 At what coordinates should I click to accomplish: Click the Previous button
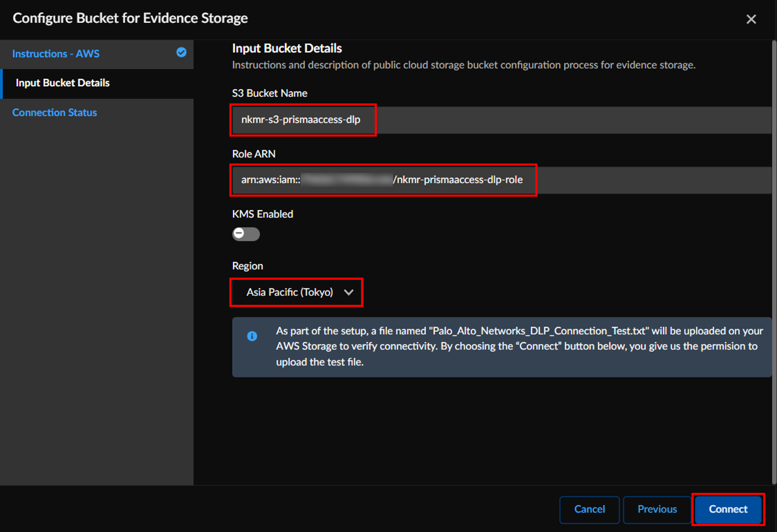click(657, 509)
